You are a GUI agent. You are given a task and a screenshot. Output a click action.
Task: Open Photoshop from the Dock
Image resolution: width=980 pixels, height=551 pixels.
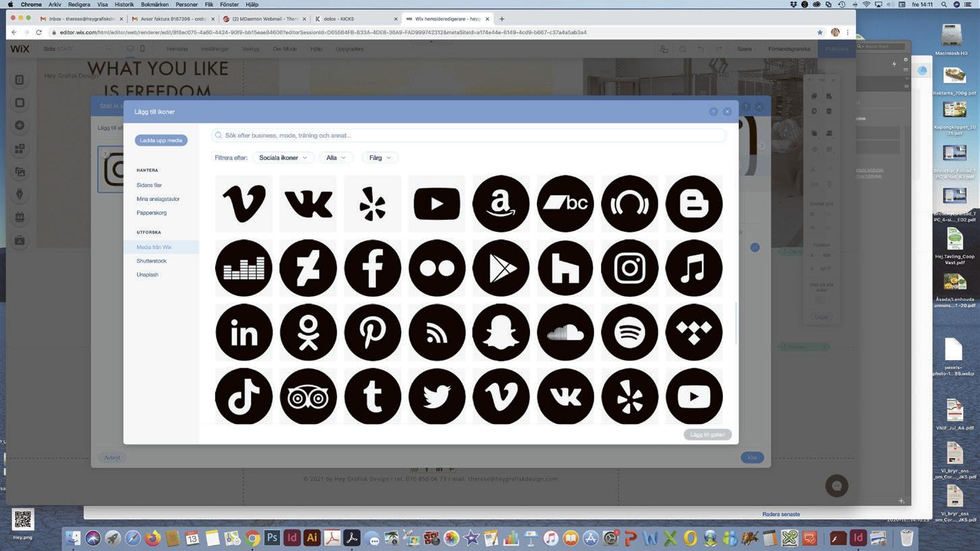click(272, 538)
